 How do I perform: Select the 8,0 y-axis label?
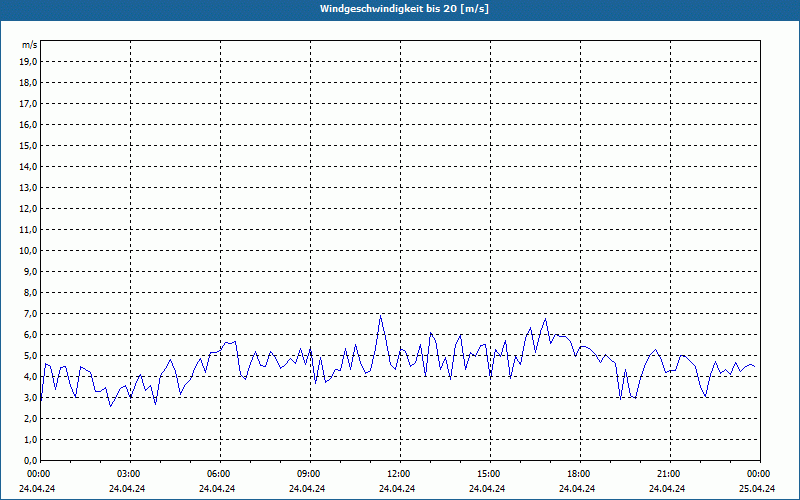tap(30, 292)
